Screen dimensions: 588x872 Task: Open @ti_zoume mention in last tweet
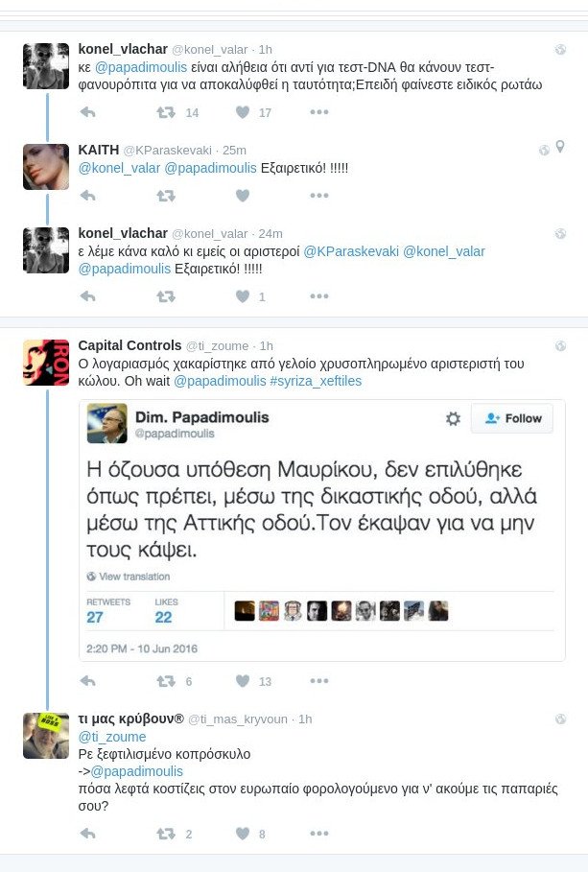point(119,737)
